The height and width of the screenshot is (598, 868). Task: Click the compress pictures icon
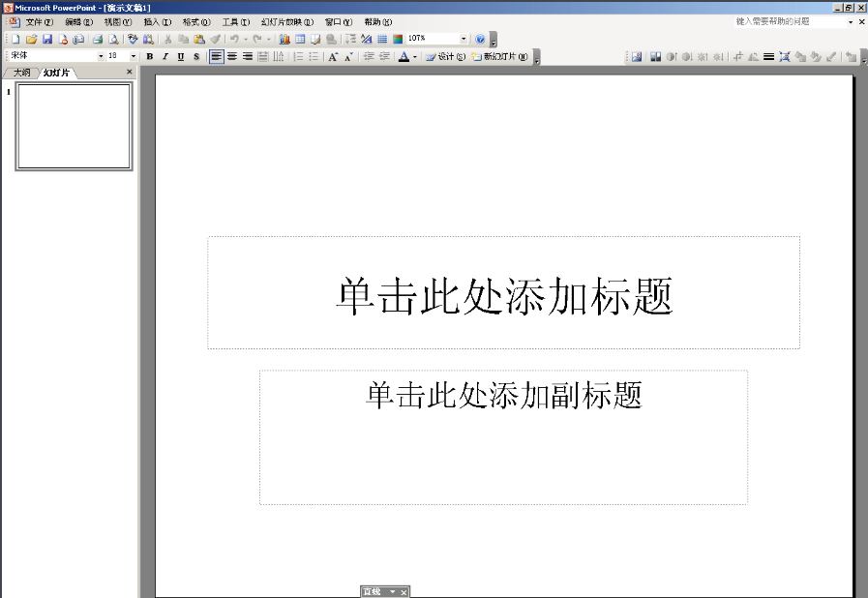click(785, 56)
